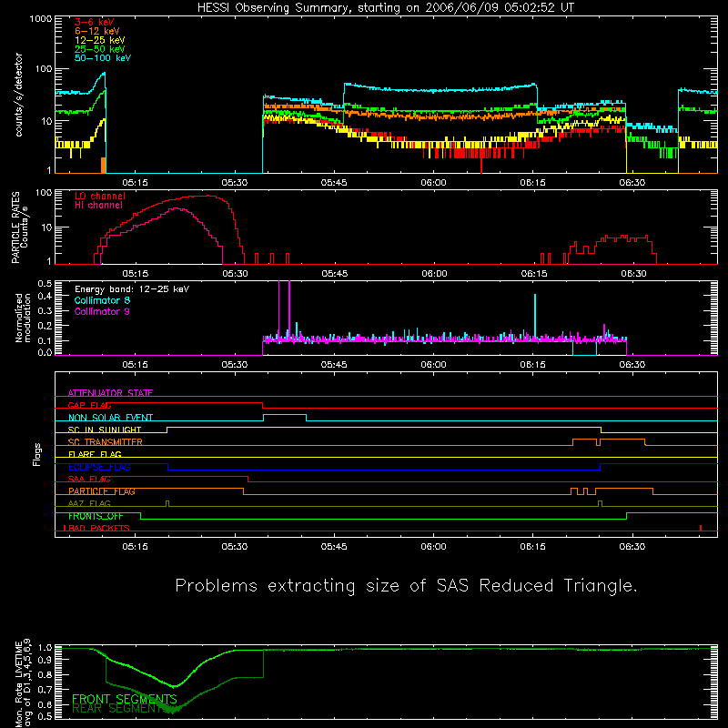
Task: Click 05:45 under the modulation panel
Action: (334, 365)
